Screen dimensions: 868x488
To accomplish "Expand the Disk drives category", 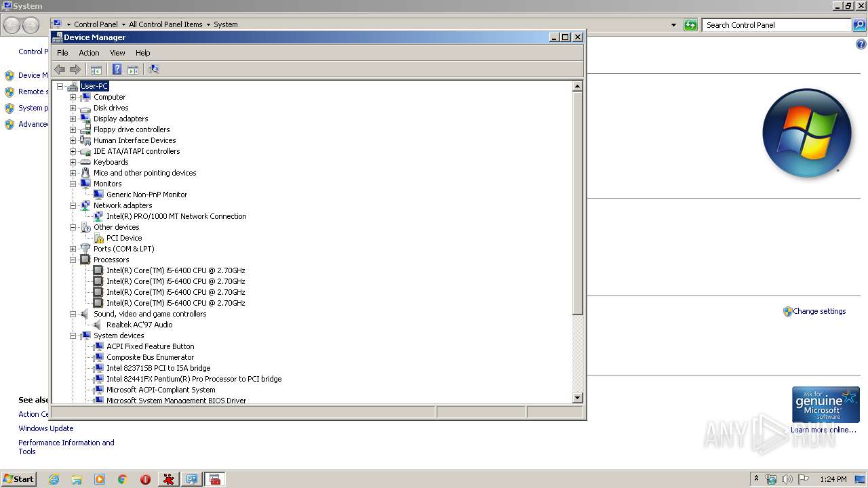I will pyautogui.click(x=73, y=108).
